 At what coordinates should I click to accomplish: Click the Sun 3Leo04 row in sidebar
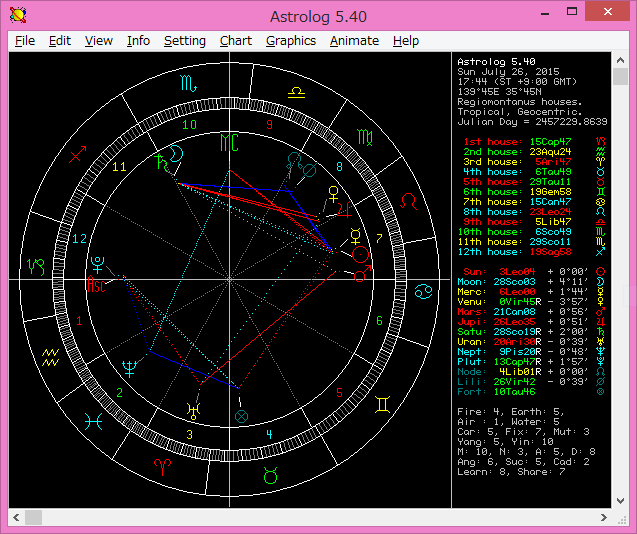tap(531, 271)
